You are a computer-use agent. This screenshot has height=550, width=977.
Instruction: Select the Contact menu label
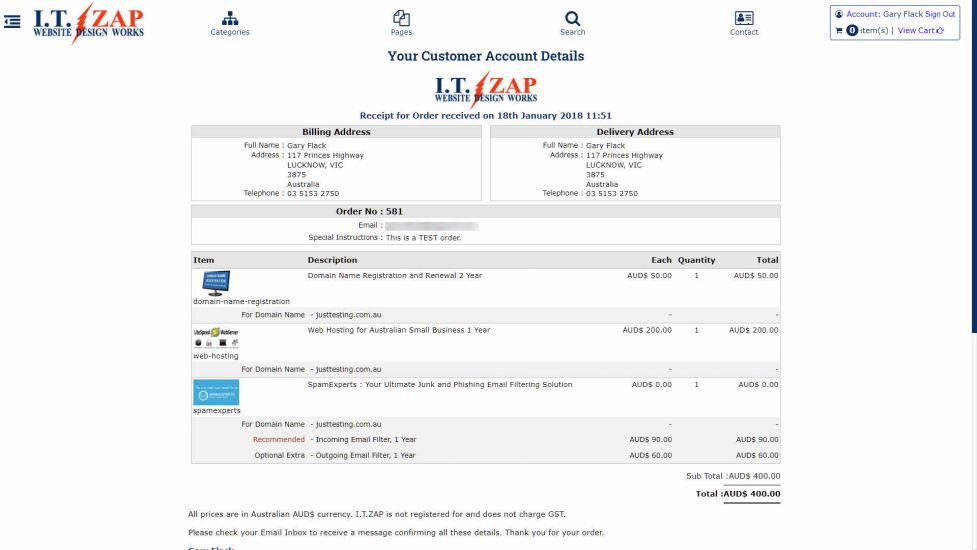[743, 33]
